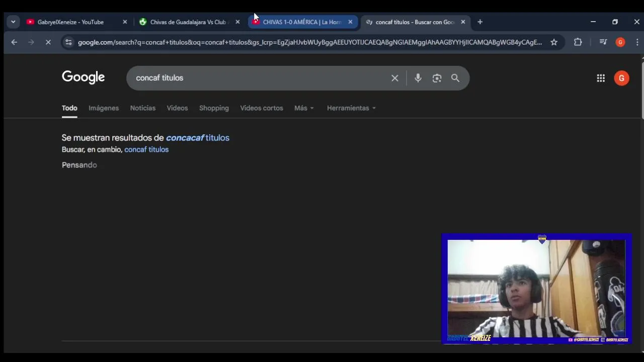Close the CHIVAS 1-0 AMÉRICA tab
The height and width of the screenshot is (362, 644).
tap(350, 22)
